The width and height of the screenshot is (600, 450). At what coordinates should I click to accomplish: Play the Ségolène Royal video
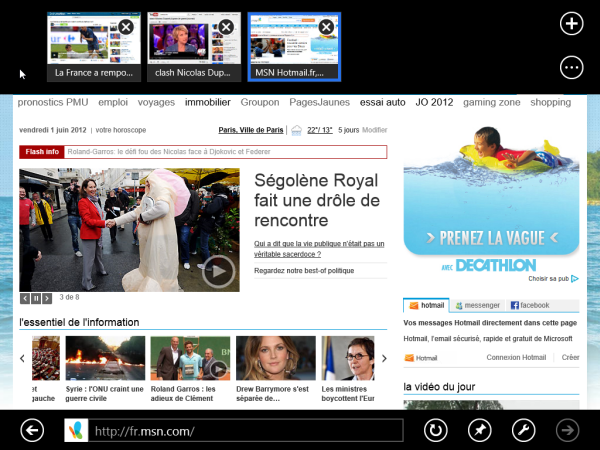coord(218,270)
